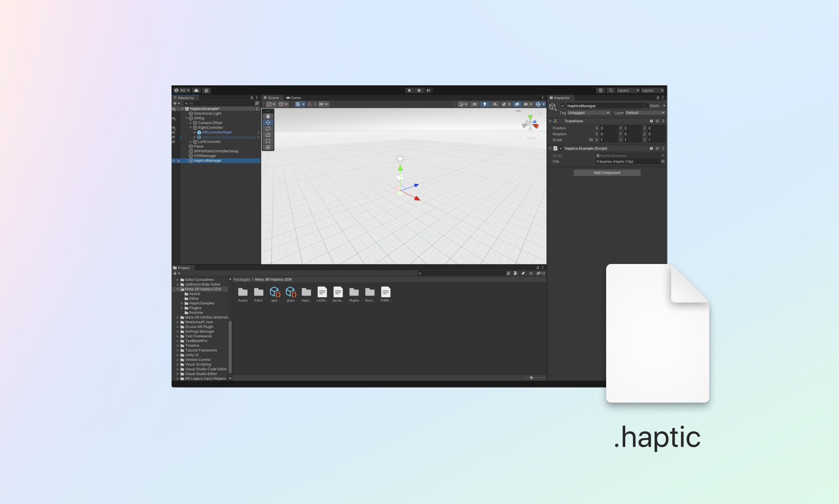Click the Step frame button
This screenshot has width=839, height=504.
(x=428, y=90)
